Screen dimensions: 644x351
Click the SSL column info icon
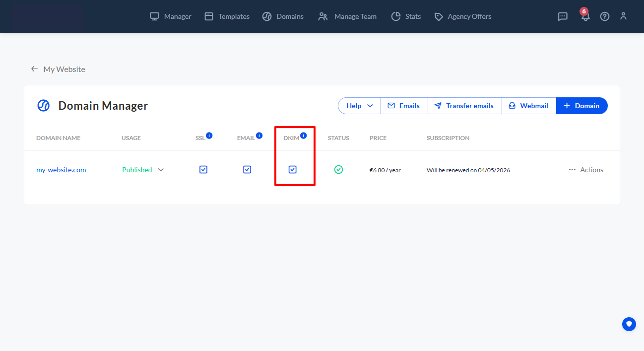[x=209, y=134]
